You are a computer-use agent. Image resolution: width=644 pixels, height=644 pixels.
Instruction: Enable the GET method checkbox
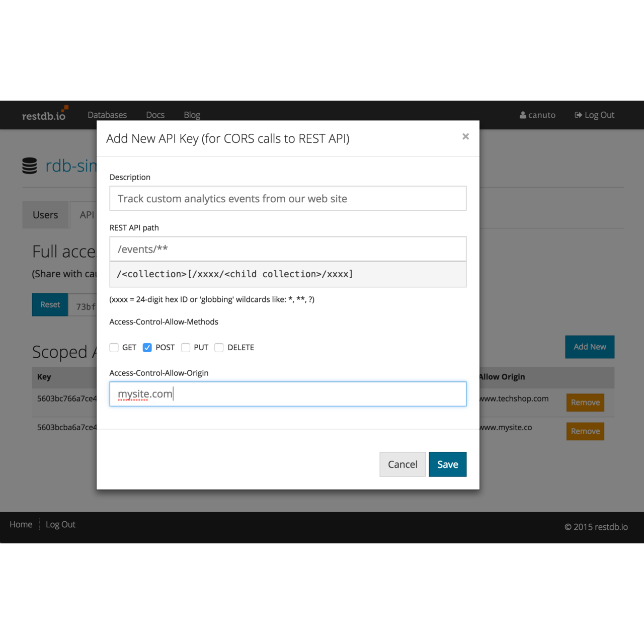click(x=114, y=347)
